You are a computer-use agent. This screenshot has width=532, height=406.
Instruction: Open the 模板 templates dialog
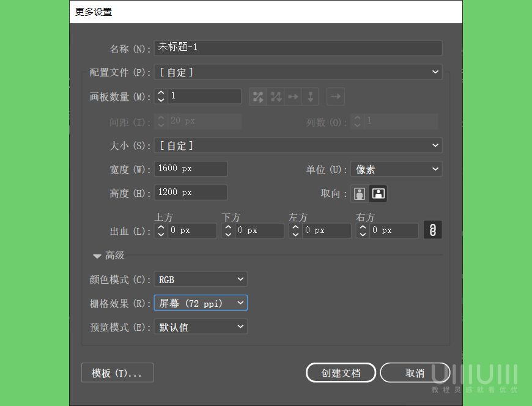[117, 372]
